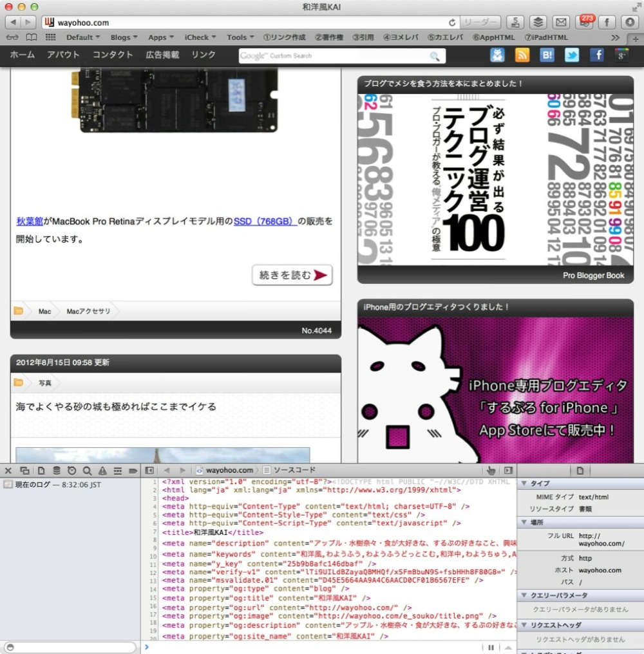
Task: Detach inspector using the overlapping windows icon
Action: (24, 471)
